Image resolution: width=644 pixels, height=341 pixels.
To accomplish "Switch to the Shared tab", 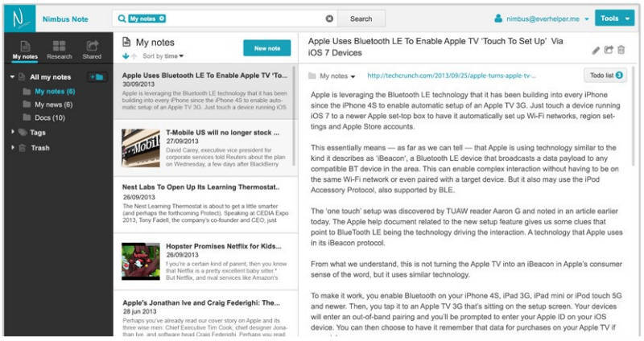I will point(92,51).
